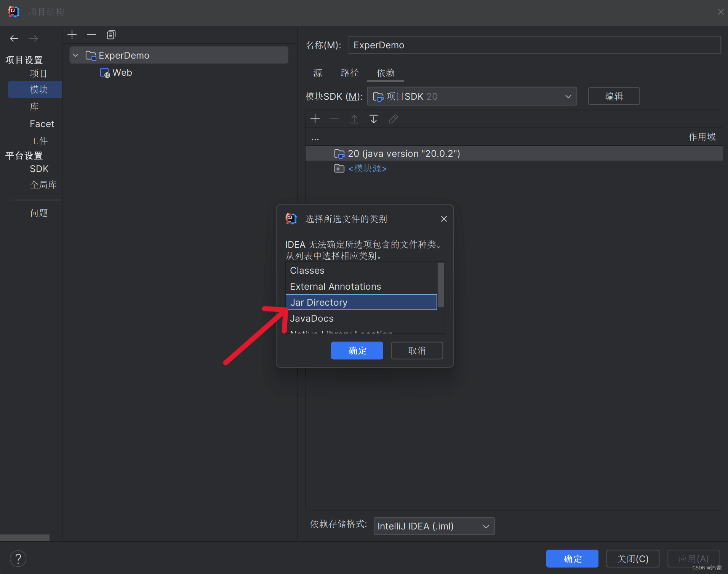The height and width of the screenshot is (574, 728).
Task: Open the module SDK dropdown
Action: 472,96
